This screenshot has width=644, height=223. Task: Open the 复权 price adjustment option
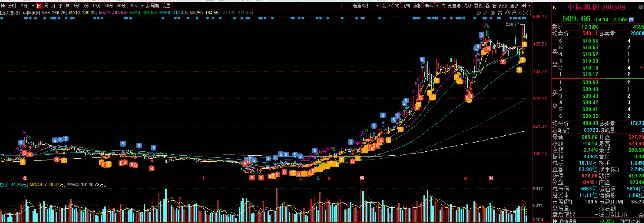478,6
